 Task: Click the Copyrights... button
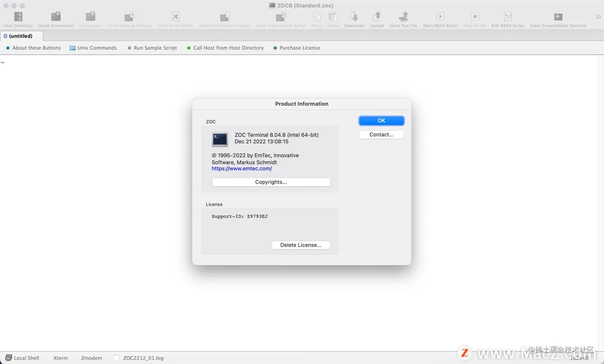click(x=271, y=182)
